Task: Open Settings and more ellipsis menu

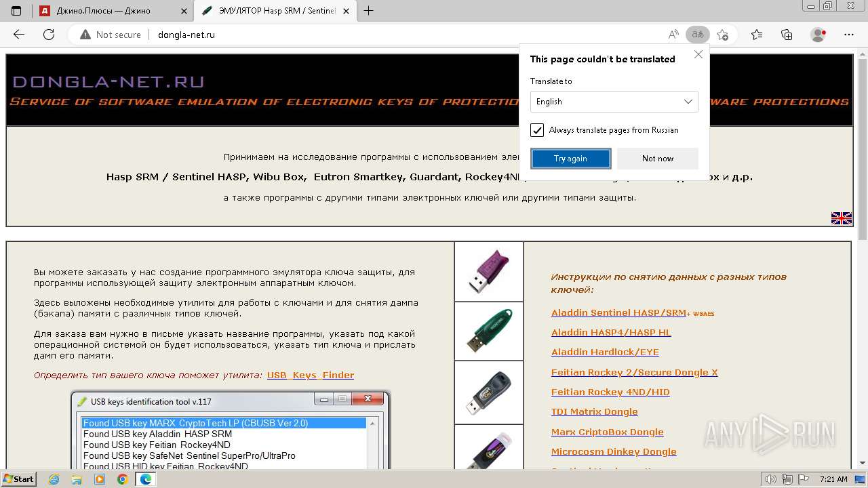Action: coord(849,35)
